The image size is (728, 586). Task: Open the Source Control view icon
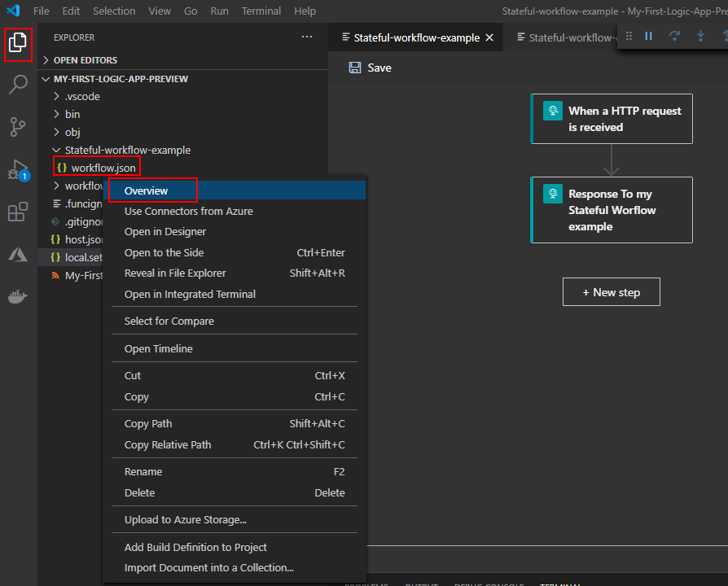[x=18, y=127]
